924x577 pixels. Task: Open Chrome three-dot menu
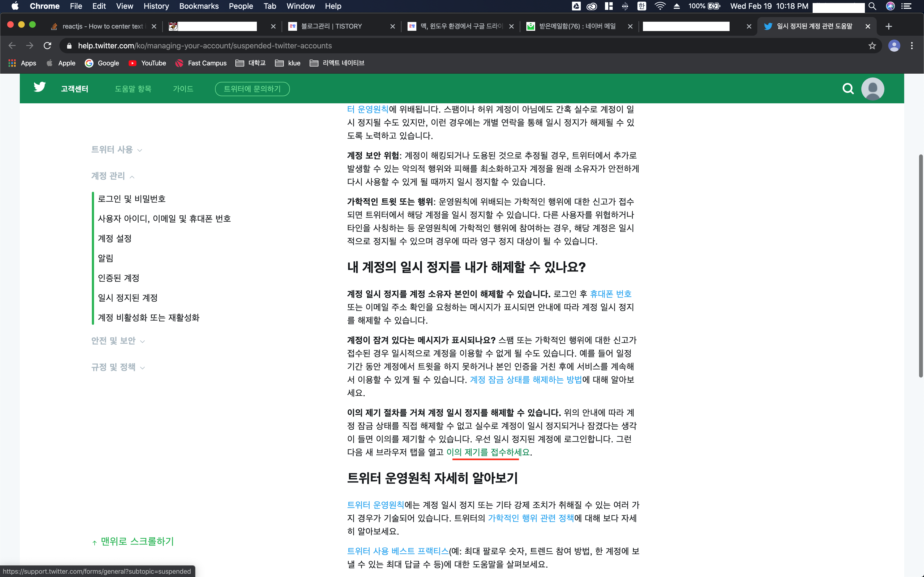912,46
